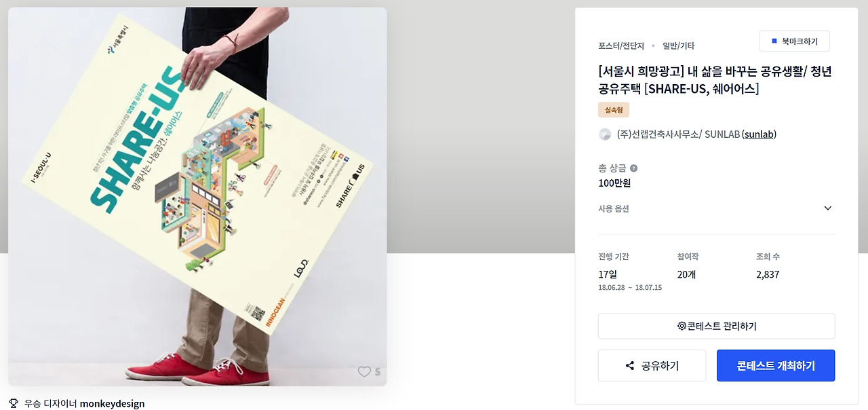Open the help icon next to 총 상금
The image size is (868, 410).
tap(633, 168)
